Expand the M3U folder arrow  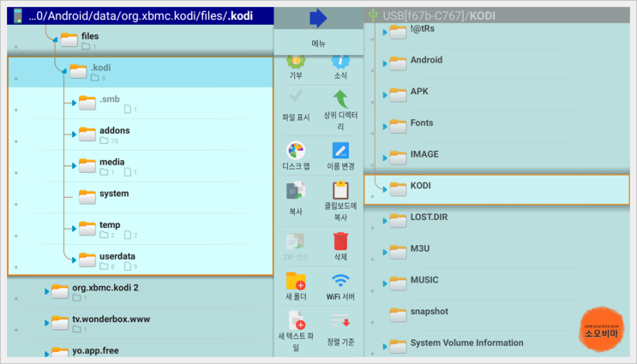(x=385, y=253)
